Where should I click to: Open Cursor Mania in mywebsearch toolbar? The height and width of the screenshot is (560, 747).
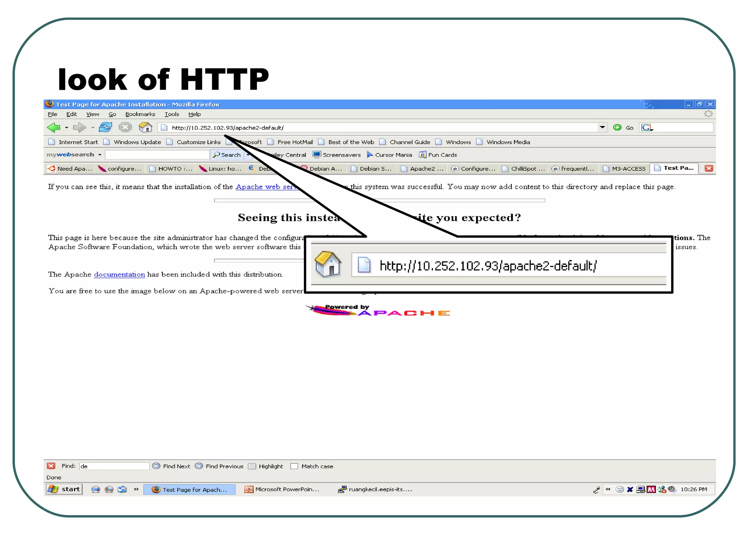pos(390,155)
